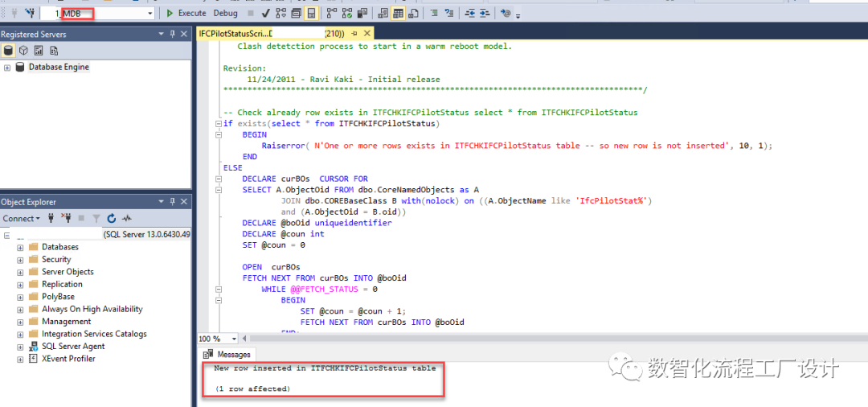Select Database Engine icon in Registered Servers toolbar

click(8, 51)
